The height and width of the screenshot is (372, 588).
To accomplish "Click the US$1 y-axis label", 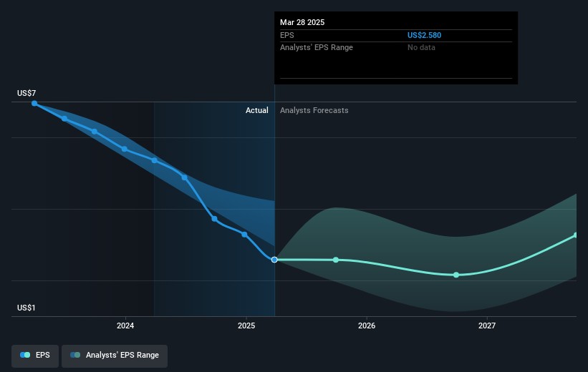I will [x=27, y=308].
